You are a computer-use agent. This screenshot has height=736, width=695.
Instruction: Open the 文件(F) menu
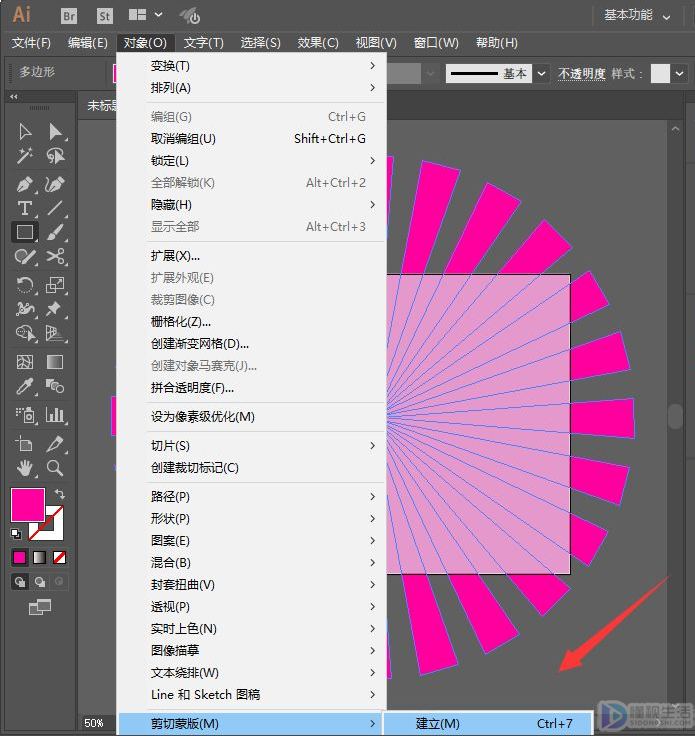tap(31, 43)
